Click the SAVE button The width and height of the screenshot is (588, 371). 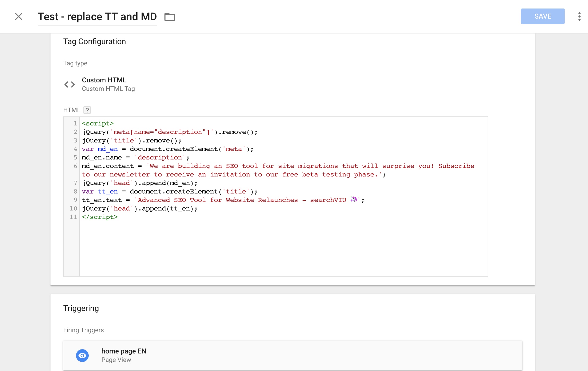click(543, 16)
